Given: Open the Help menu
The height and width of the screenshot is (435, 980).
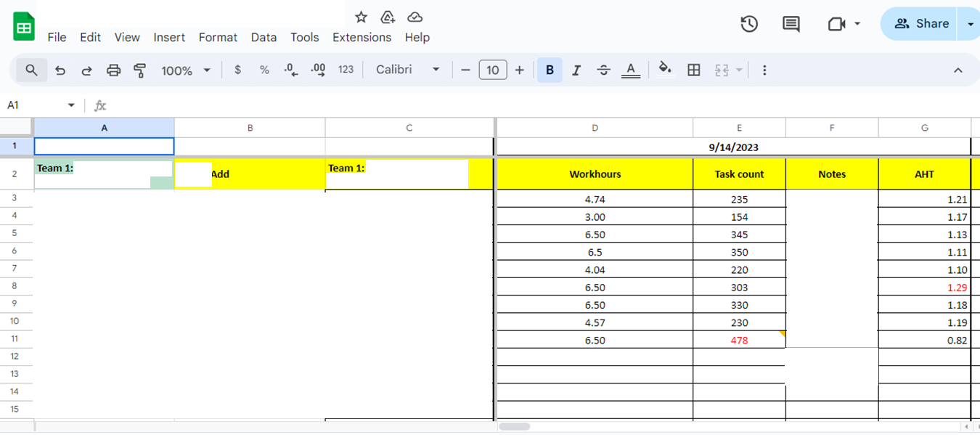Looking at the screenshot, I should (417, 37).
